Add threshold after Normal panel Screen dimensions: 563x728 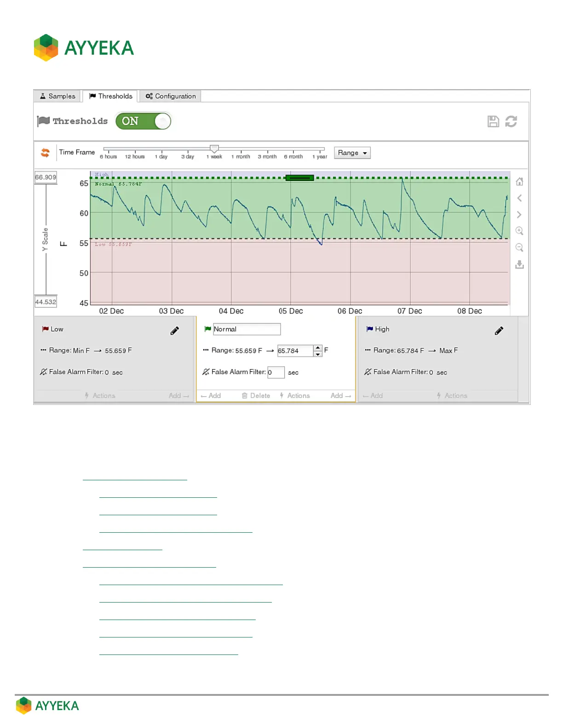point(341,396)
